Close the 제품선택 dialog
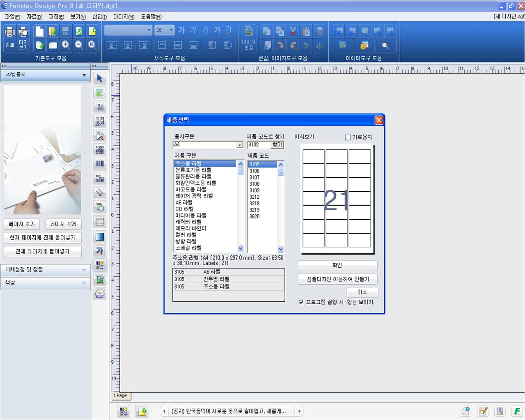 [x=379, y=120]
